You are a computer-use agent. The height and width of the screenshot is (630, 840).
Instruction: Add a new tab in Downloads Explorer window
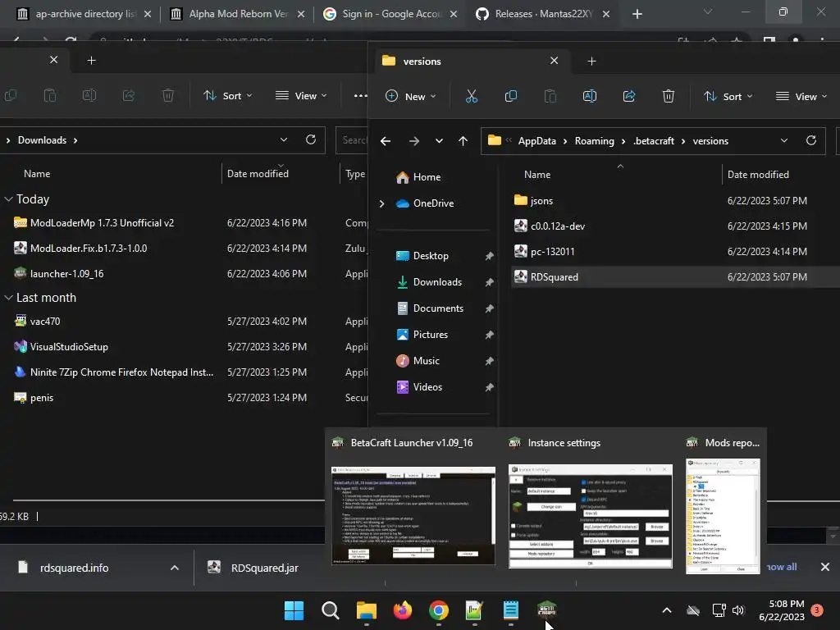click(x=92, y=60)
